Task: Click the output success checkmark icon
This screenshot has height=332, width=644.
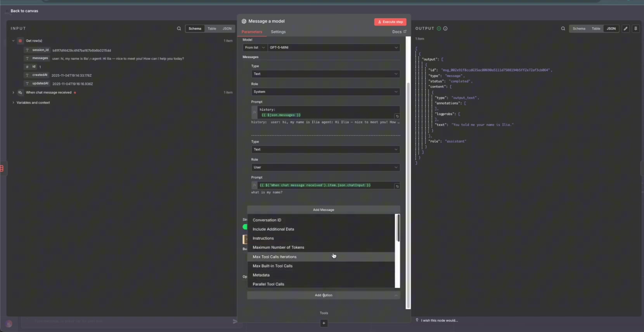Action: (x=439, y=29)
